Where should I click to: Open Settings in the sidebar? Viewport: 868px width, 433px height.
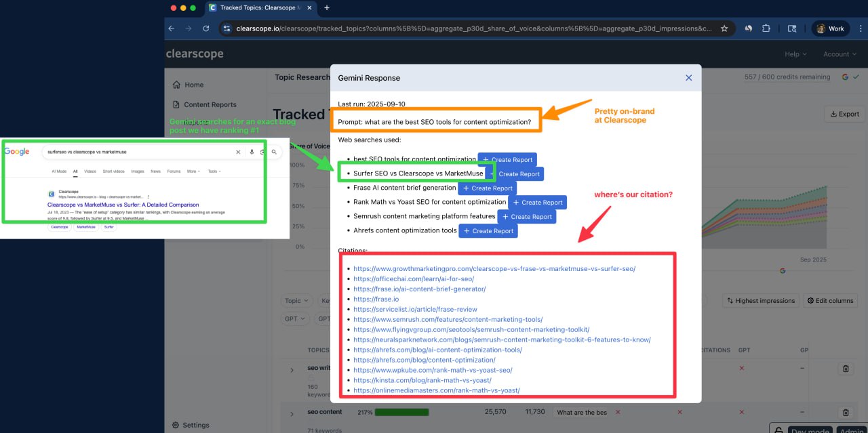[x=191, y=425]
